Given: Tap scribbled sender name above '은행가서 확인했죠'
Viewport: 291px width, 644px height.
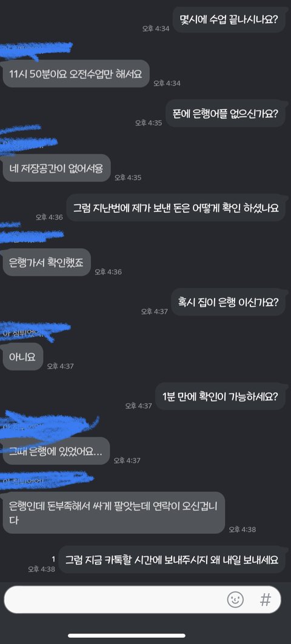Looking at the screenshot, I should [x=32, y=235].
